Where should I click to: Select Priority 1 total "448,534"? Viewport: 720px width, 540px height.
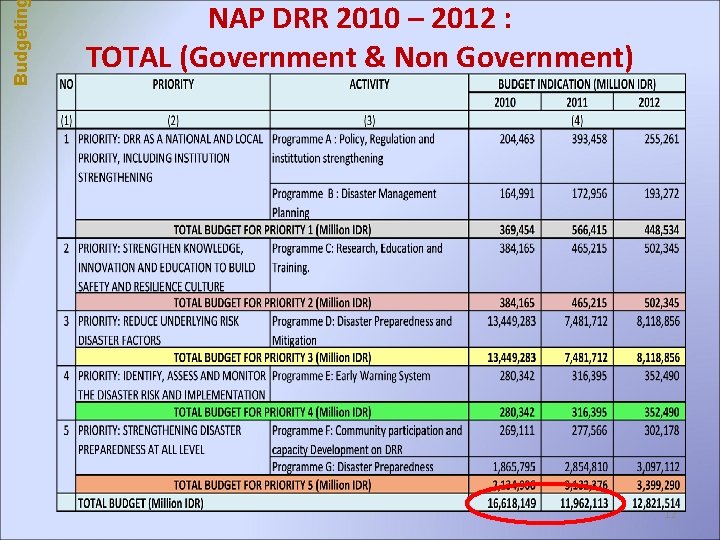click(661, 230)
